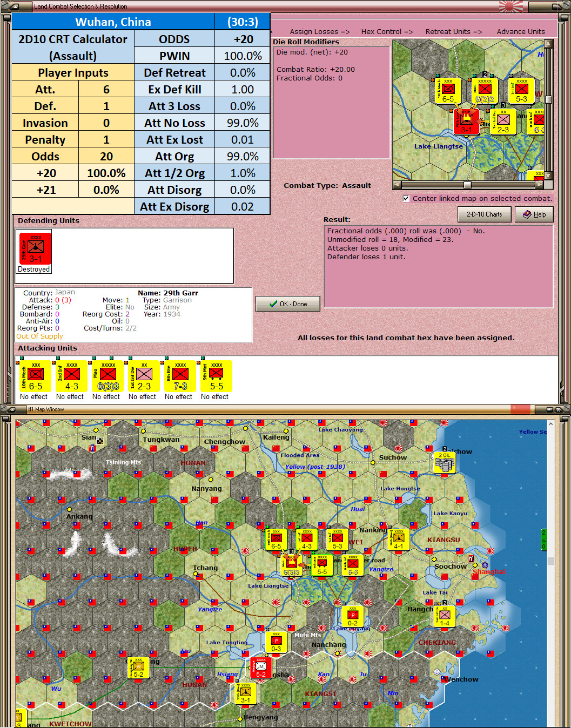Click the Penalty value '1' cell
Viewport: 571px width, 728px height.
point(106,139)
